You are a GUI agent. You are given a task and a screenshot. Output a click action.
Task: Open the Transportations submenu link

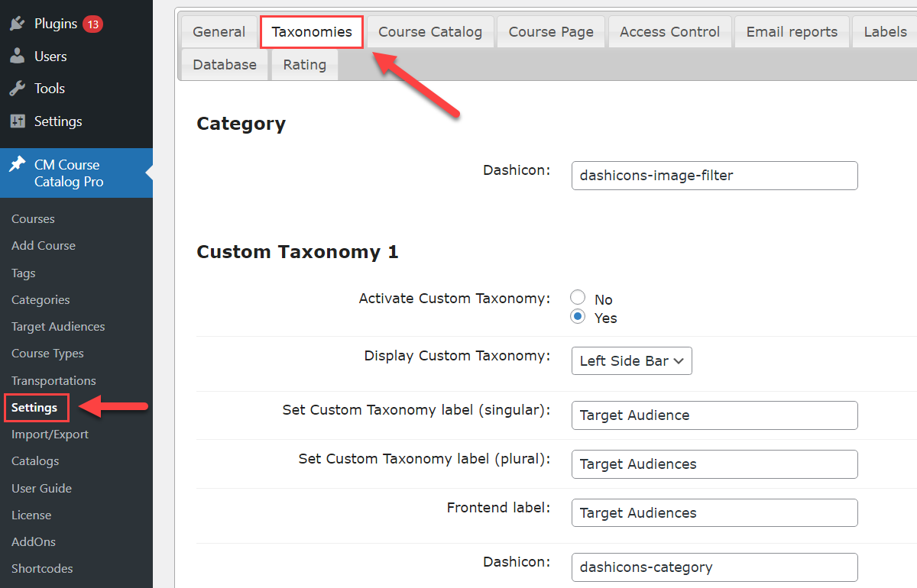click(53, 381)
